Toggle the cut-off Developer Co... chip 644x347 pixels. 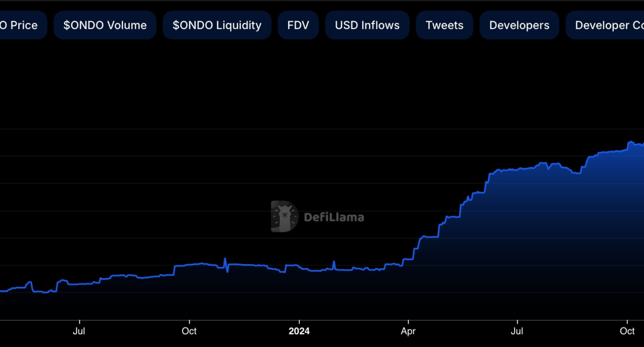click(607, 25)
